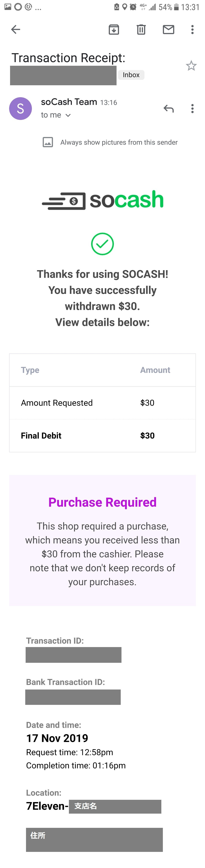This screenshot has width=205, height=868.
Task: Delete the email with trash icon
Action: coord(141,30)
